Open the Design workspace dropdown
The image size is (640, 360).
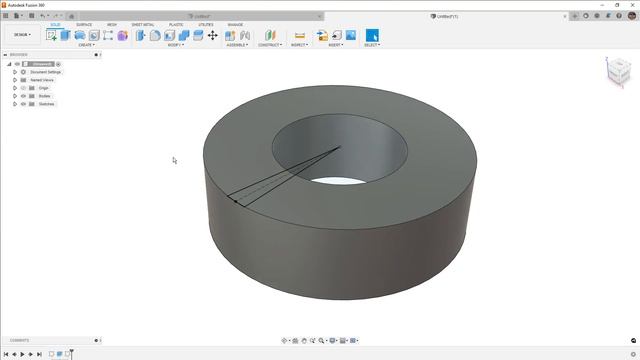[22, 35]
